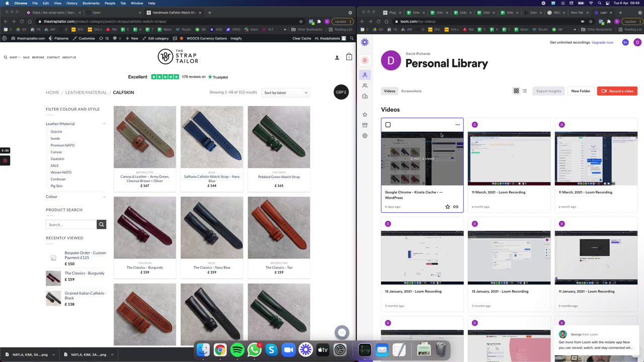Open WhatsApp from the Dock
The width and height of the screenshot is (644, 362).
pos(254,350)
